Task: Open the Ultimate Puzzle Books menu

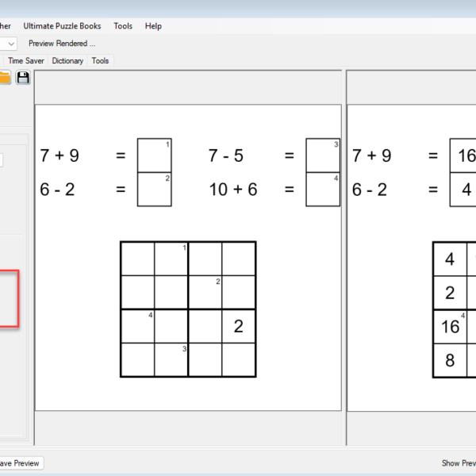Action: click(62, 26)
